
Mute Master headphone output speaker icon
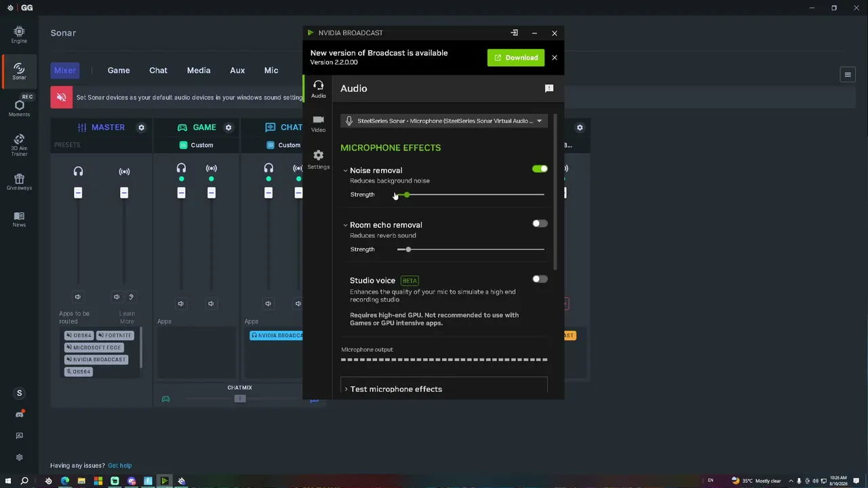click(x=78, y=297)
